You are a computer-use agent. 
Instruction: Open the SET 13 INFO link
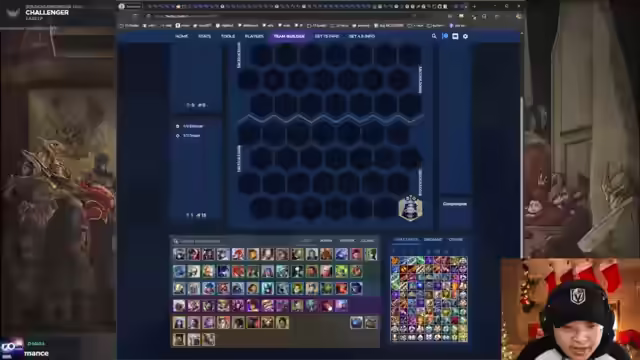coord(327,36)
